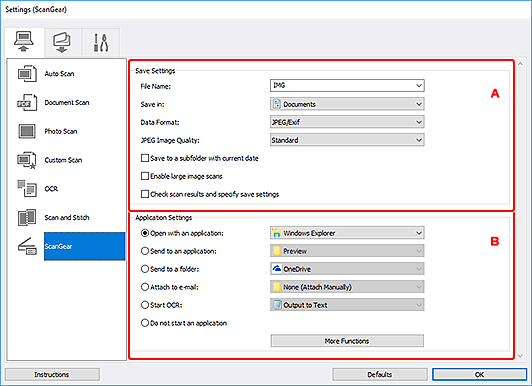Open the Scanning from a Computer tab
Image resolution: width=532 pixels, height=386 pixels.
click(24, 42)
